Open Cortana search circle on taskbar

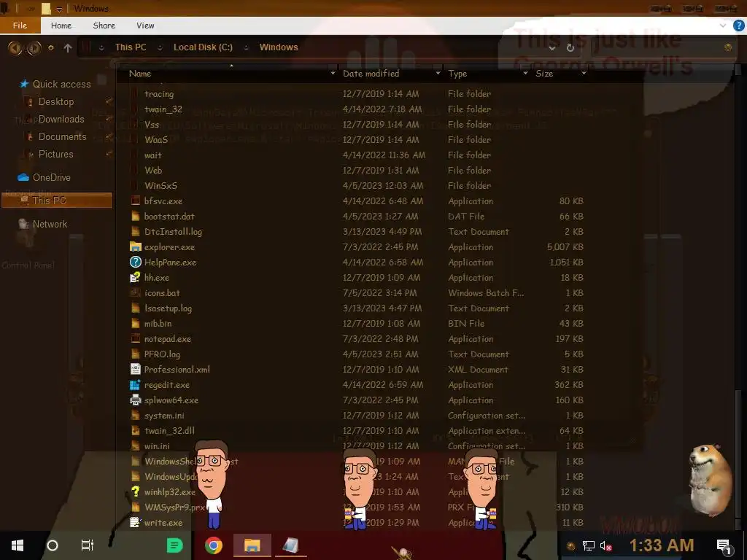[x=53, y=545]
